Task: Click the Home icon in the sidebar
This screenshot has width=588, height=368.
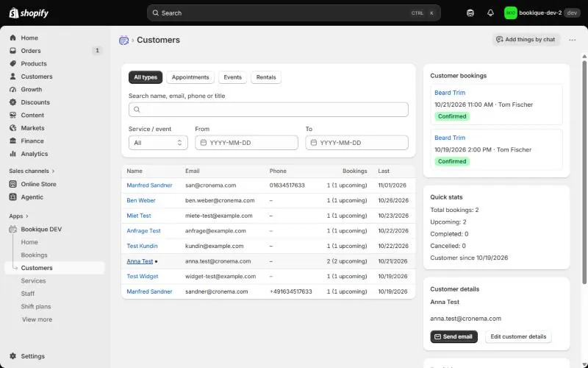Action: [13, 38]
